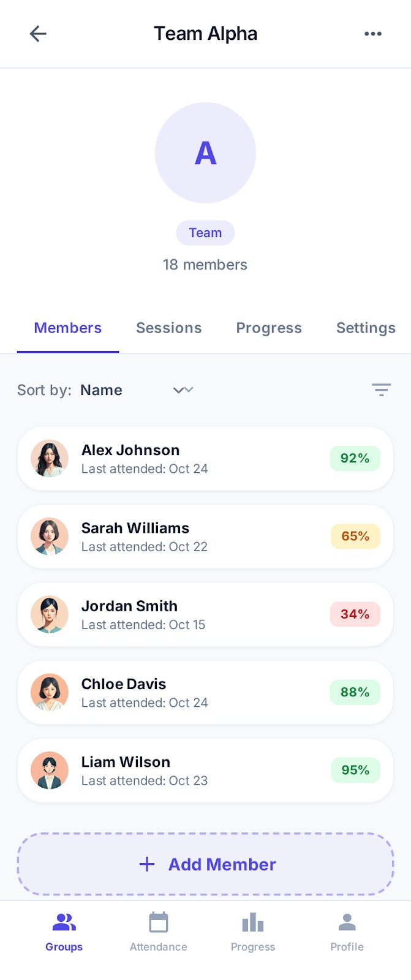
Task: Select Jordan Smith's member card
Action: pos(205,614)
